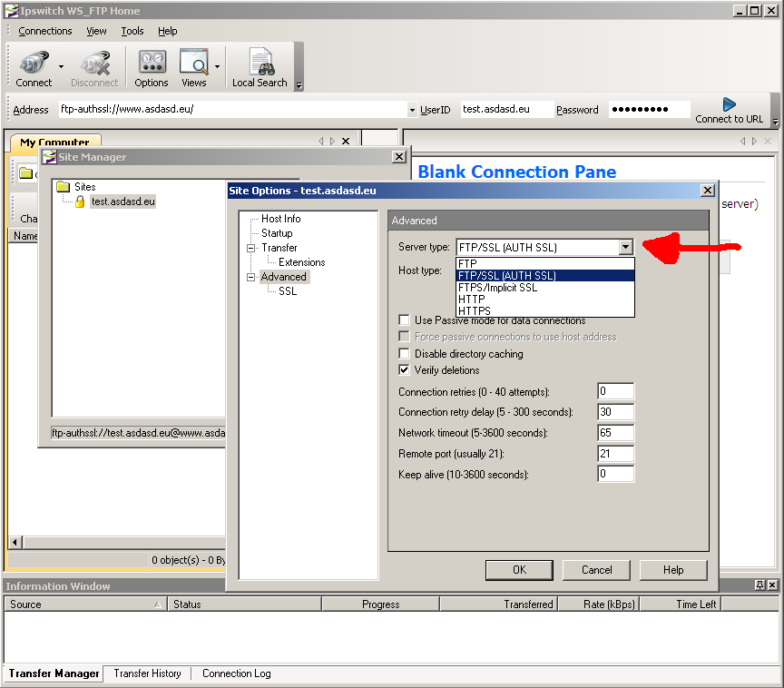Viewport: 784px width, 688px height.
Task: Switch to Connection Log tab
Action: point(237,673)
